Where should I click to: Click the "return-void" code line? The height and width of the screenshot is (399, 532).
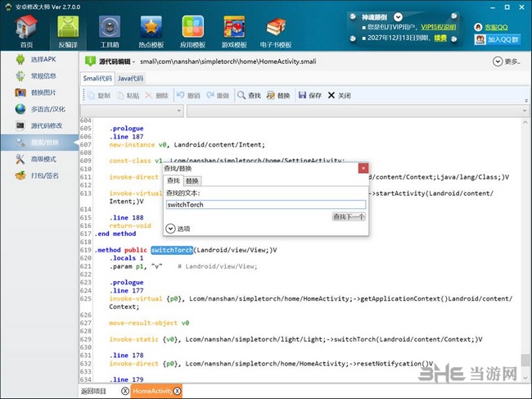click(130, 225)
